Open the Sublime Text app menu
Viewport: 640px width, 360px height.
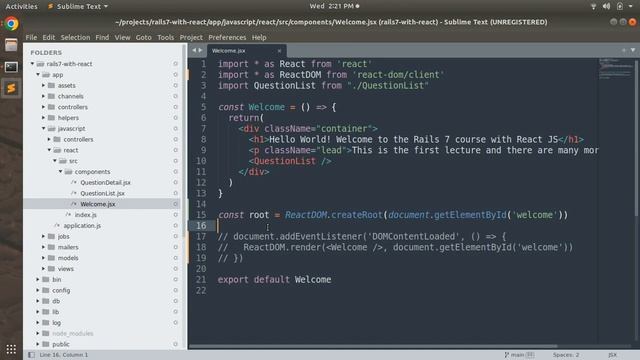78,6
